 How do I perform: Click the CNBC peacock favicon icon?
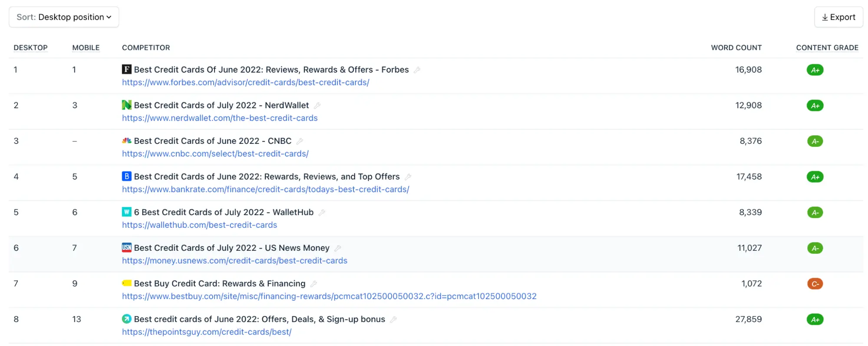[127, 140]
